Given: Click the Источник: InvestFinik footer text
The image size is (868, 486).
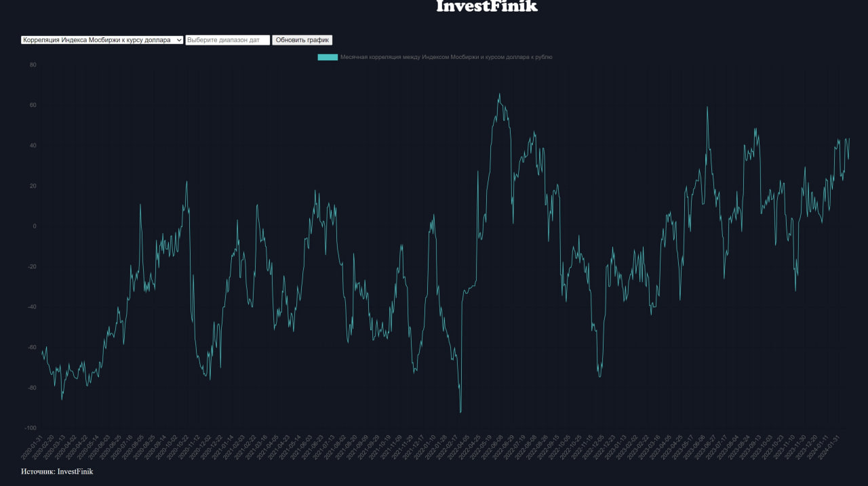Looking at the screenshot, I should click(x=57, y=472).
